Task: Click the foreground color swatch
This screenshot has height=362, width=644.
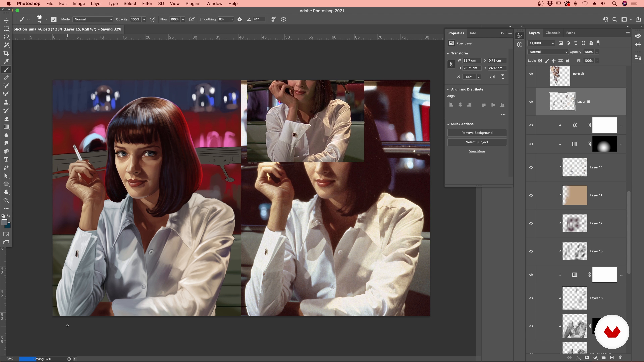Action: tap(4, 222)
